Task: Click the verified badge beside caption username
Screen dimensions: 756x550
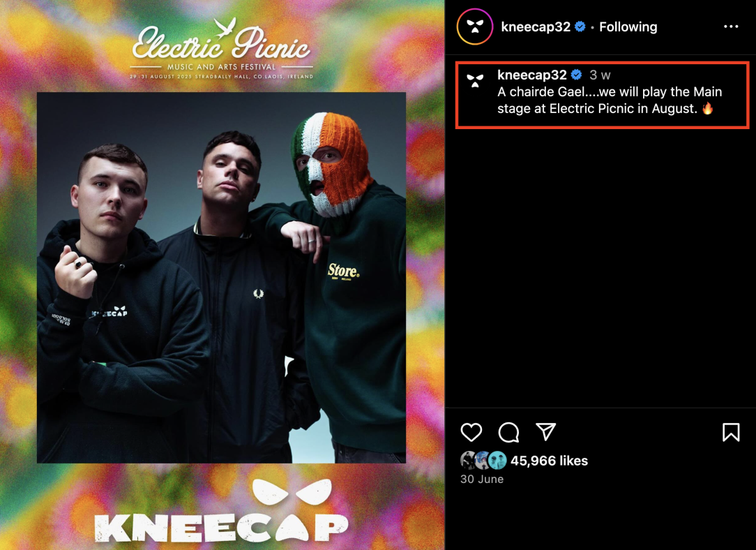Action: click(576, 75)
